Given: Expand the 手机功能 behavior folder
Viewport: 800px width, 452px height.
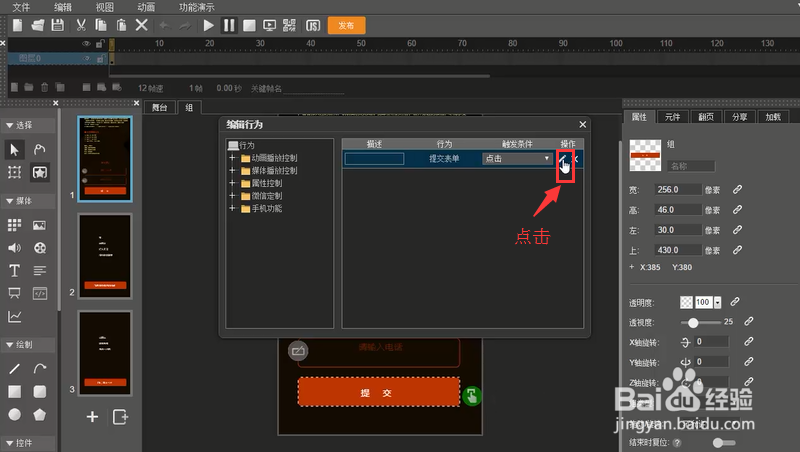Looking at the screenshot, I should (232, 208).
